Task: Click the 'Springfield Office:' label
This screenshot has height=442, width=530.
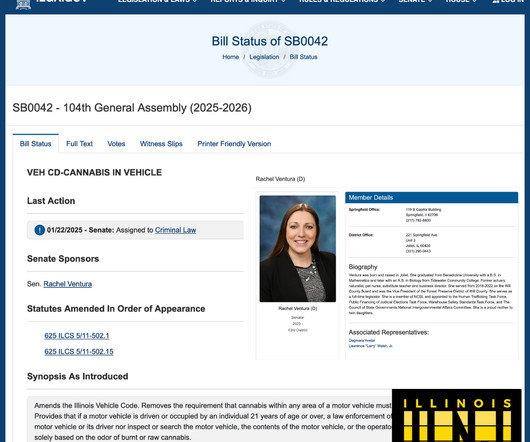Action: [x=364, y=210]
